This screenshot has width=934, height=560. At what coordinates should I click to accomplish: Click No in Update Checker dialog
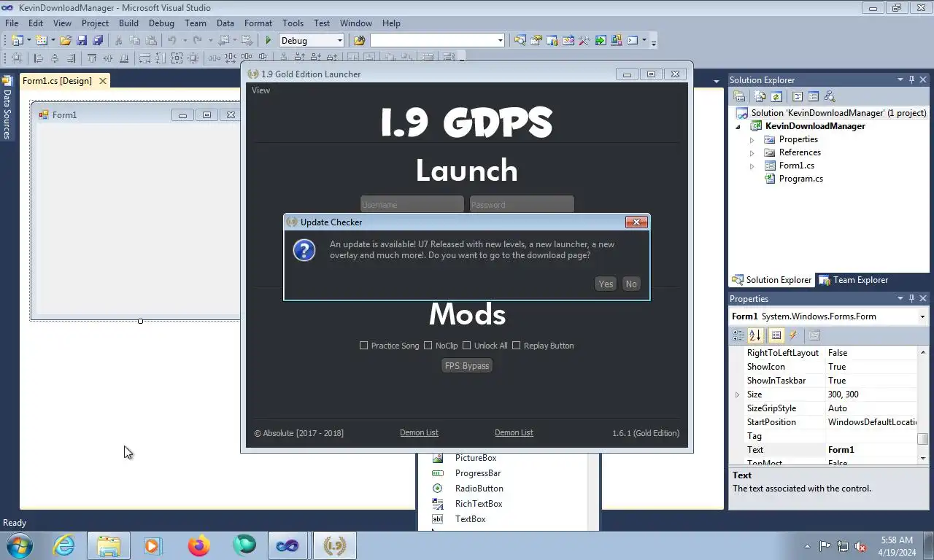tap(631, 284)
